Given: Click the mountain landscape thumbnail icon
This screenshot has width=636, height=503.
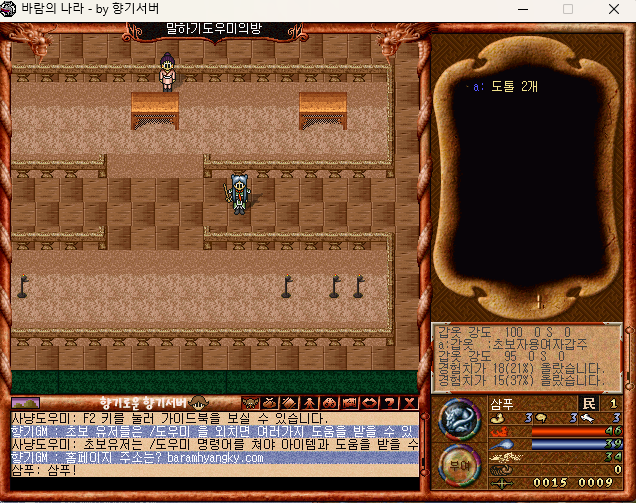Looking at the screenshot, I should pos(26,403).
